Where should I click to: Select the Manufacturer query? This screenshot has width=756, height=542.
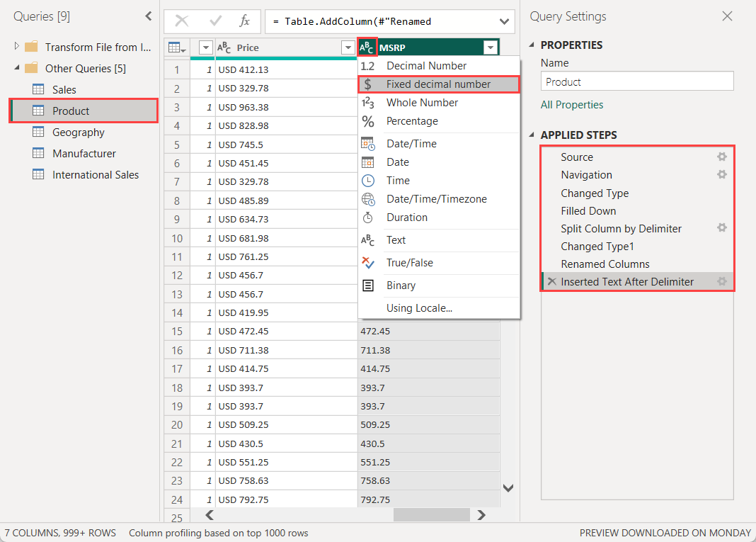[84, 154]
